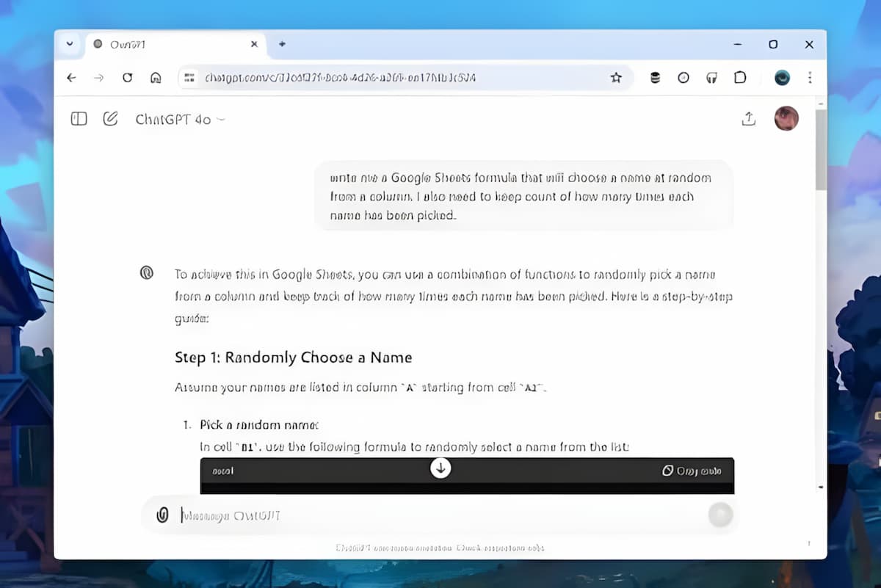Bookmark this page with star icon
The image size is (881, 588).
pyautogui.click(x=616, y=78)
